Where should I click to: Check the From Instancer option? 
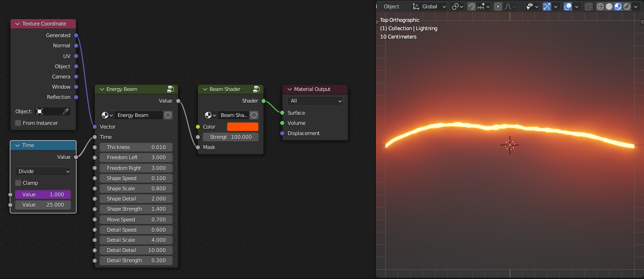tap(18, 123)
